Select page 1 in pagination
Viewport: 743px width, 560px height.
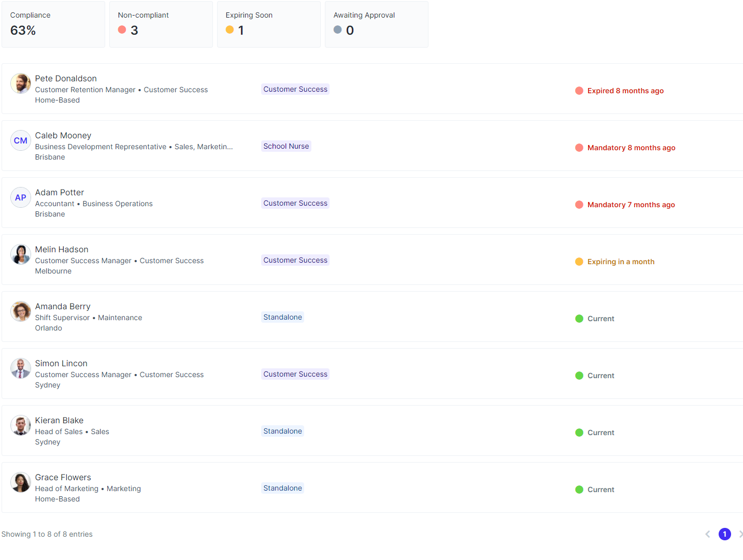click(724, 534)
